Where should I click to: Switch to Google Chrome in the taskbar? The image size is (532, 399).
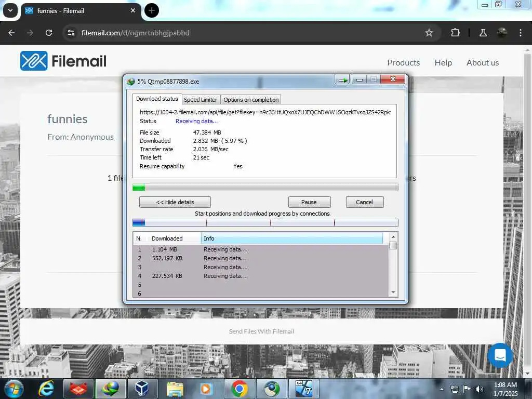point(239,389)
